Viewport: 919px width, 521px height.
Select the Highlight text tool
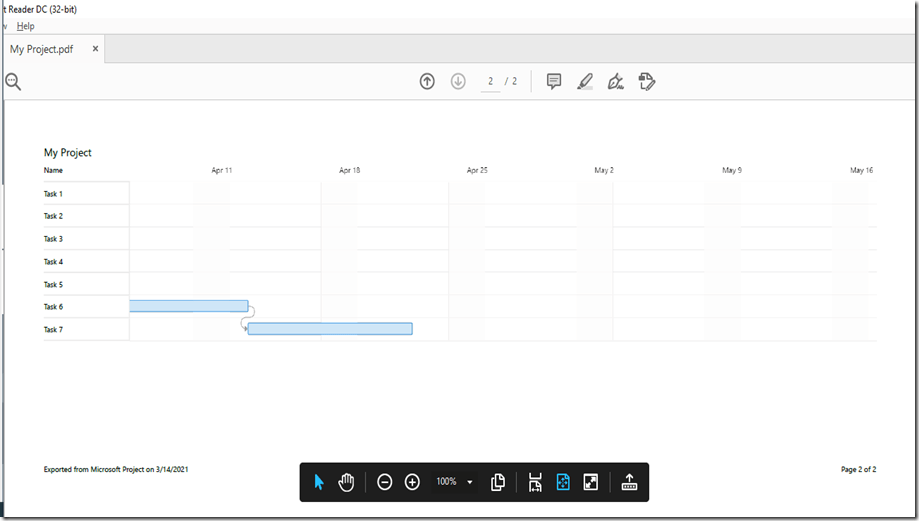click(585, 81)
